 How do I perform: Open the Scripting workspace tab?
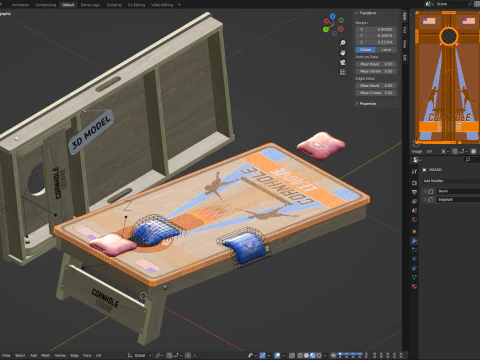[x=114, y=5]
